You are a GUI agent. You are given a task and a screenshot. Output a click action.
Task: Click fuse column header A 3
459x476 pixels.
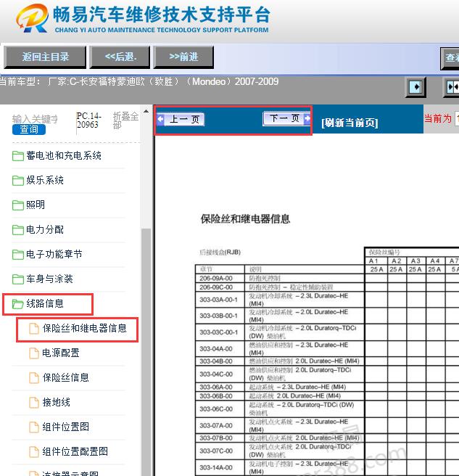[x=415, y=260]
